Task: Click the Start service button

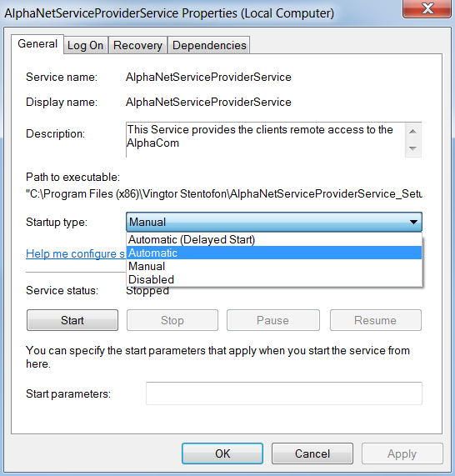Action: point(72,320)
